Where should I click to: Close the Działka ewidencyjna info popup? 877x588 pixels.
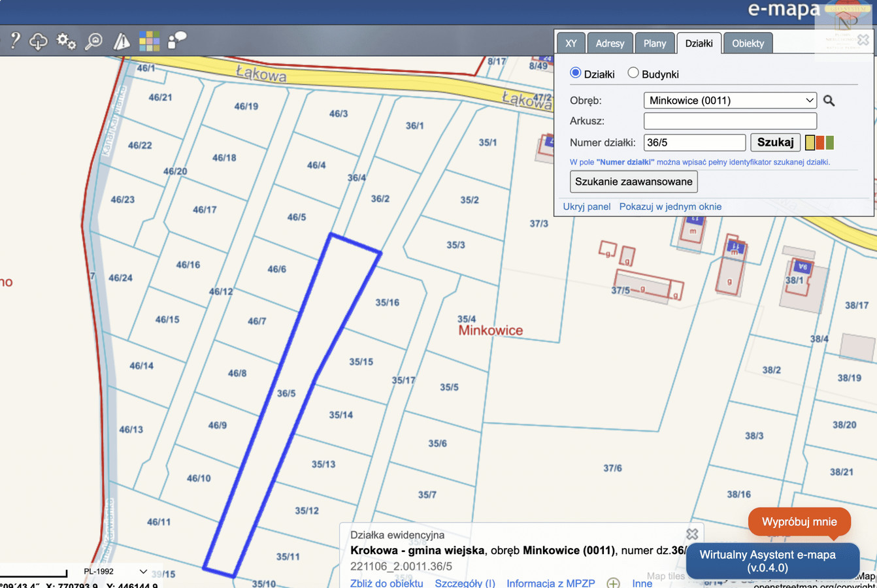click(x=692, y=534)
